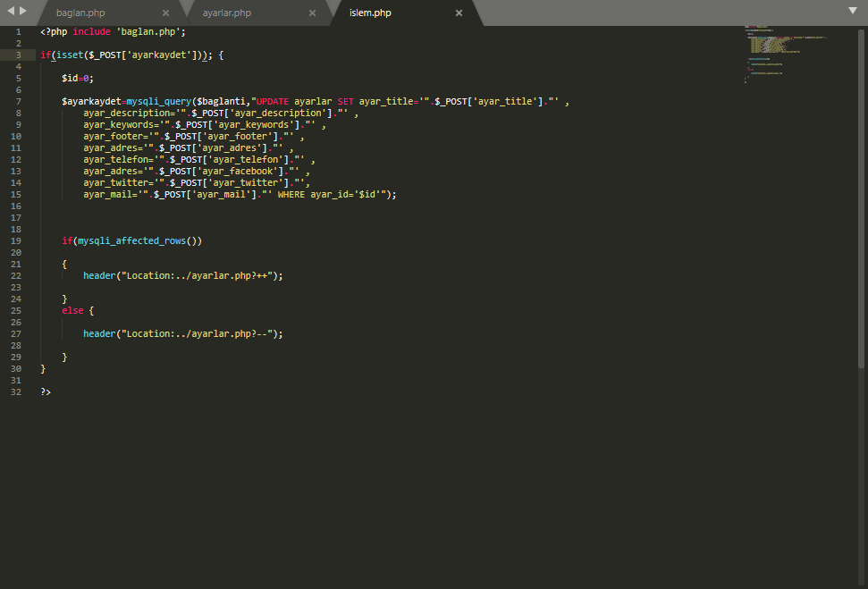The image size is (868, 589).
Task: Click the 'ayar_keywords=' line text
Action: (x=205, y=124)
